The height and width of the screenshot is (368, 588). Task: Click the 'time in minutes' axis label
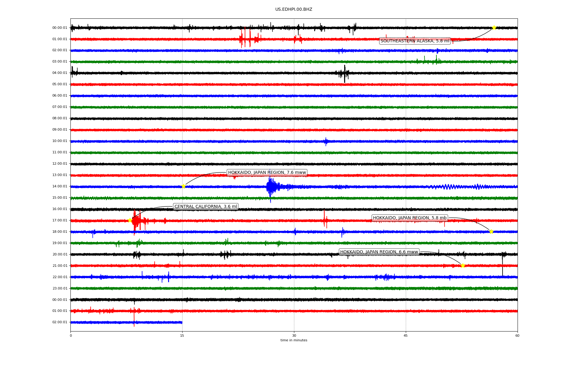point(293,340)
